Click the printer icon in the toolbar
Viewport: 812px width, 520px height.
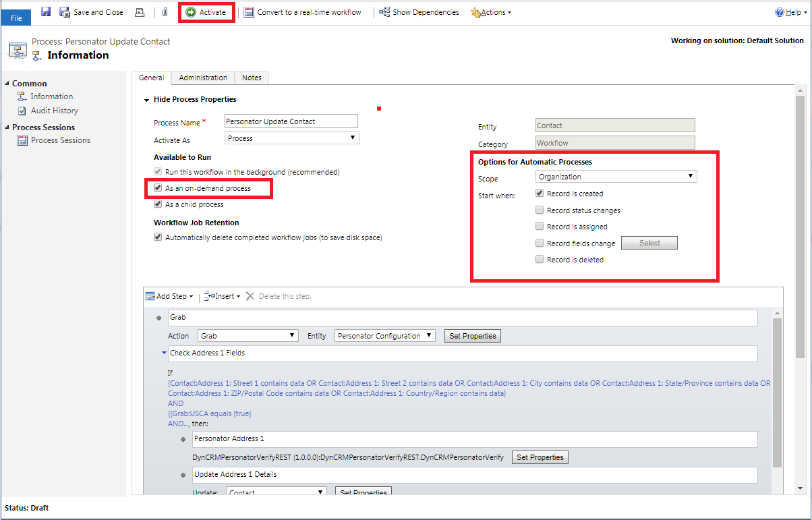(140, 12)
